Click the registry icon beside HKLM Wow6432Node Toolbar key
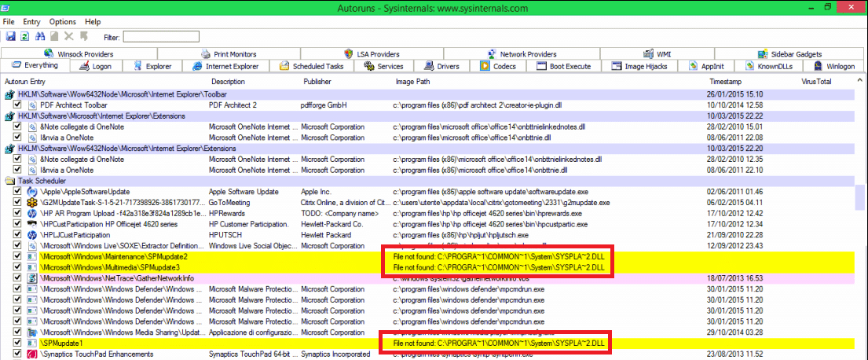The width and height of the screenshot is (868, 360). pos(9,94)
